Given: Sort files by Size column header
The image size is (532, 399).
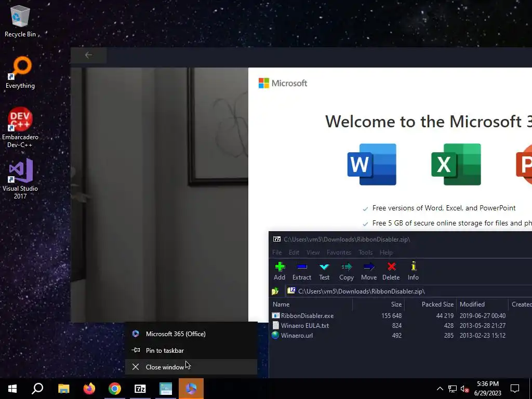Looking at the screenshot, I should click(x=379, y=304).
